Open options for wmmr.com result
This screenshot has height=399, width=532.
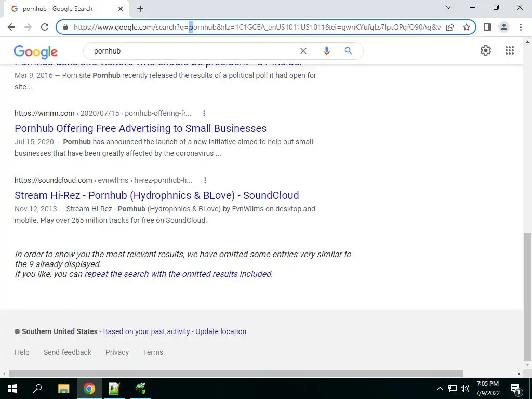204,113
